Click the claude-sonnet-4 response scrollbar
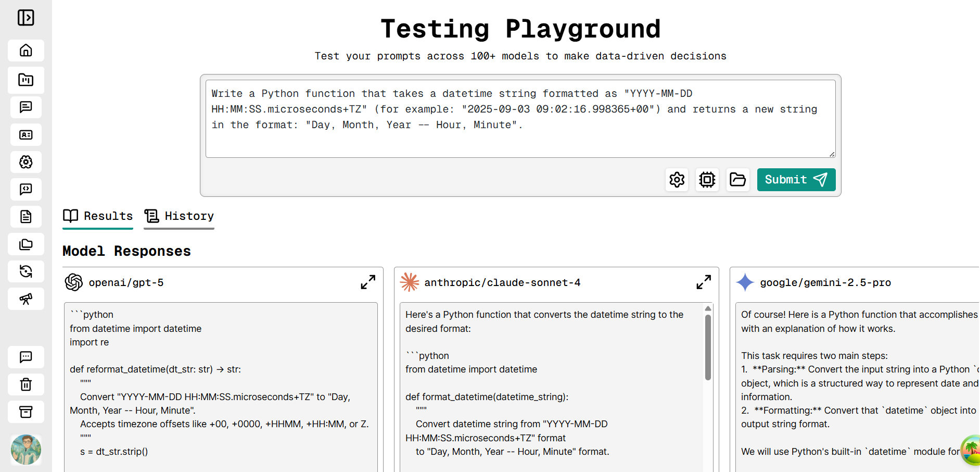Image resolution: width=980 pixels, height=472 pixels. tap(708, 347)
